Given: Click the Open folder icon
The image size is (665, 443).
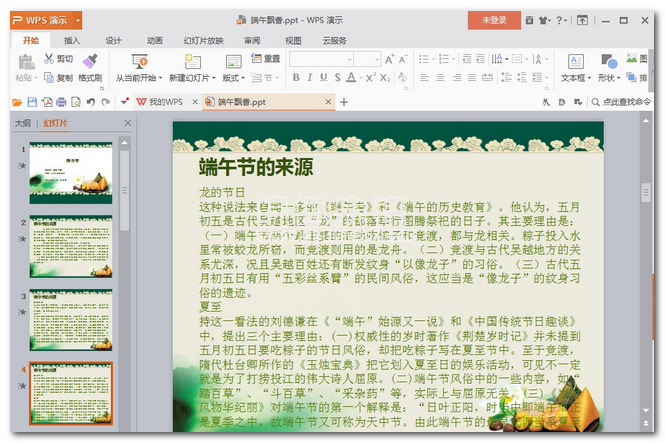Looking at the screenshot, I should [x=17, y=102].
